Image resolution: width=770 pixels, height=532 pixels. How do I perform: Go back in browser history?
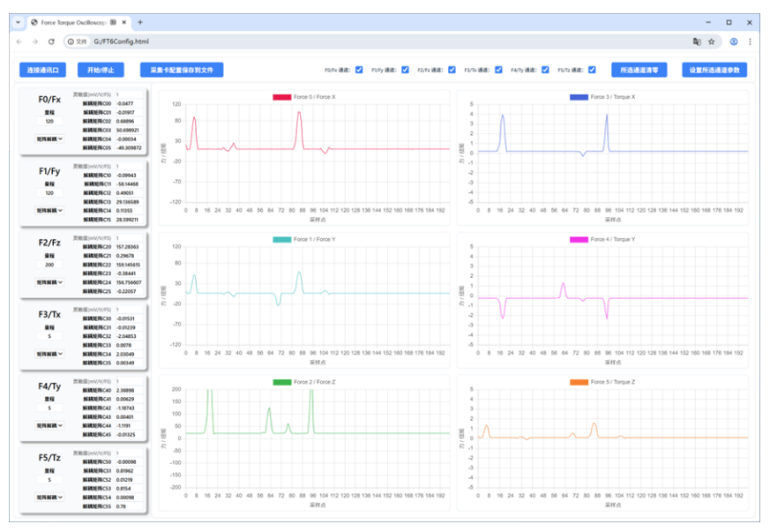pos(19,41)
